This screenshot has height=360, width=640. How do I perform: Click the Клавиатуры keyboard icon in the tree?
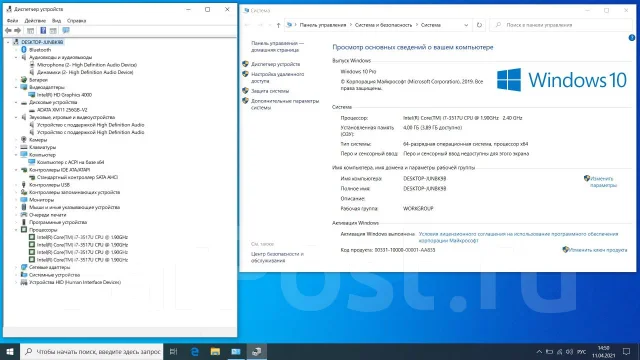click(24, 147)
